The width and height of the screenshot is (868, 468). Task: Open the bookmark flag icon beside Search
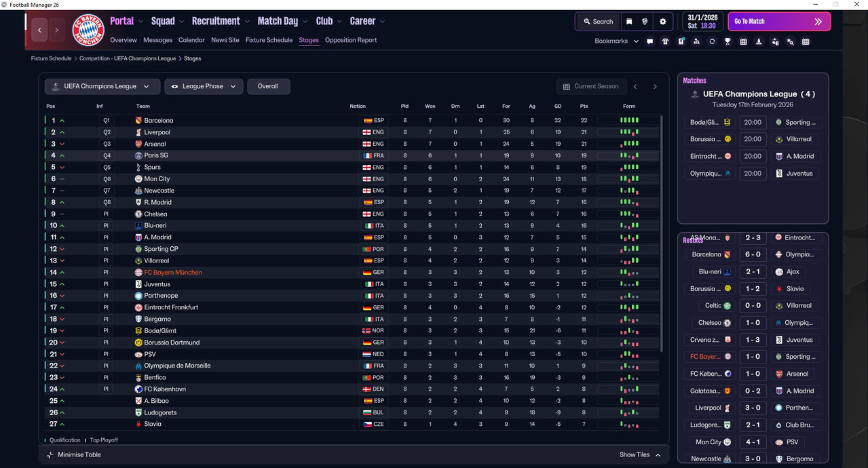[629, 22]
